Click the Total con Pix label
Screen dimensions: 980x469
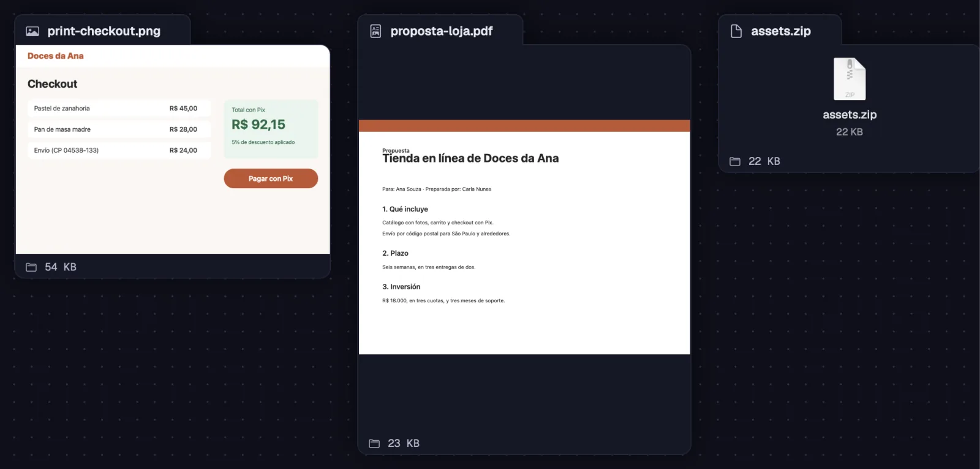(x=249, y=110)
